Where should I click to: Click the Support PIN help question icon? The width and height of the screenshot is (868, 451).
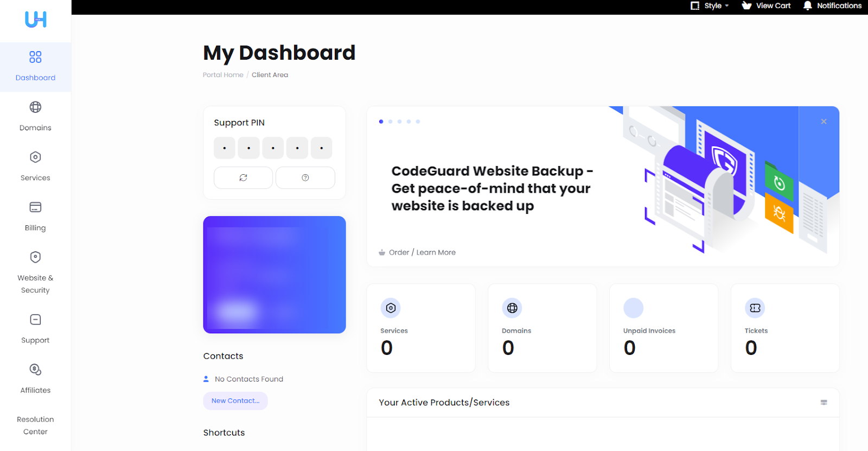click(305, 177)
